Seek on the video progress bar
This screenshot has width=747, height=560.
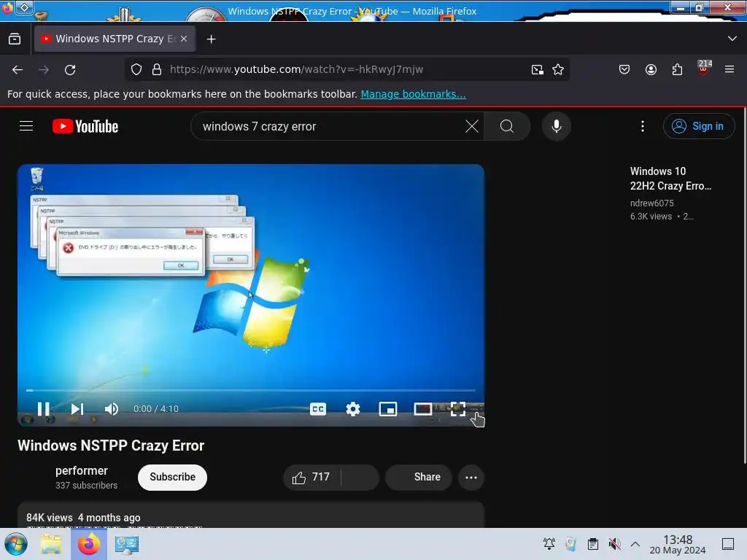[251, 391]
